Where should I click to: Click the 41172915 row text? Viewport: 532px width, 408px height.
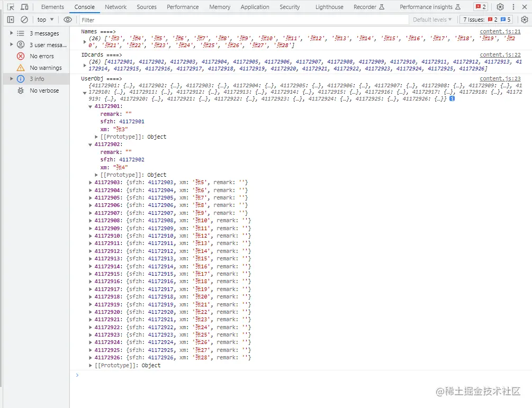coord(173,274)
